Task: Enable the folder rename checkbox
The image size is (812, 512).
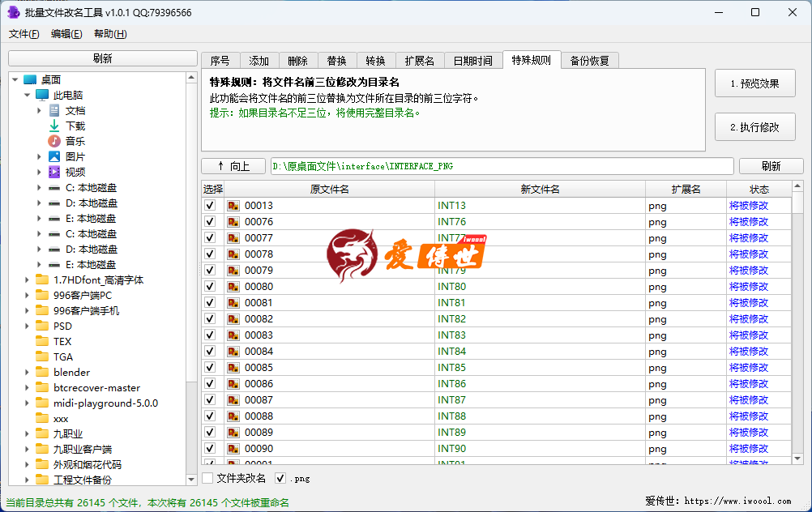Action: pyautogui.click(x=208, y=478)
